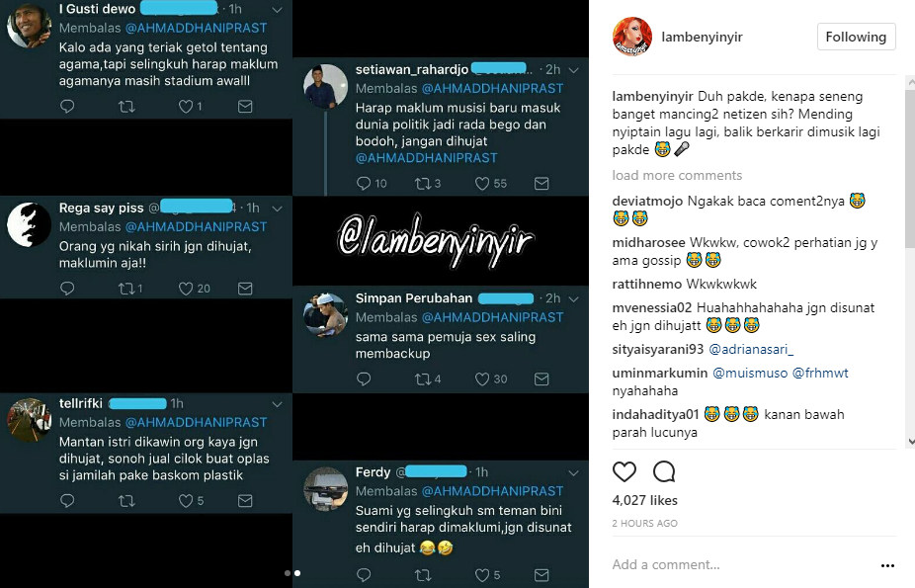
Task: Click the Add a comment field
Action: point(741,564)
